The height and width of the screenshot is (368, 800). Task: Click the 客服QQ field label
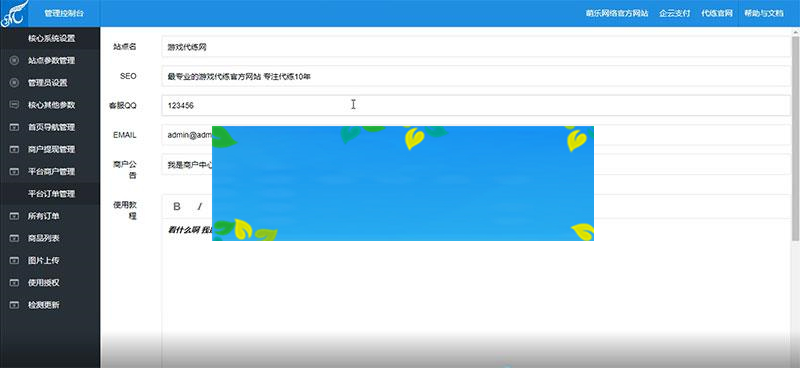pos(122,106)
